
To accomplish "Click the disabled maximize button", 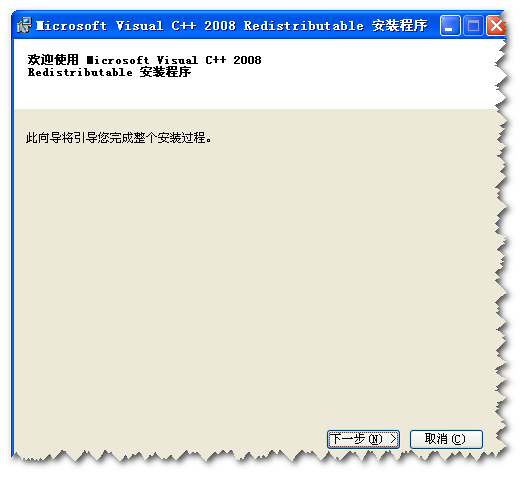I will 473,25.
